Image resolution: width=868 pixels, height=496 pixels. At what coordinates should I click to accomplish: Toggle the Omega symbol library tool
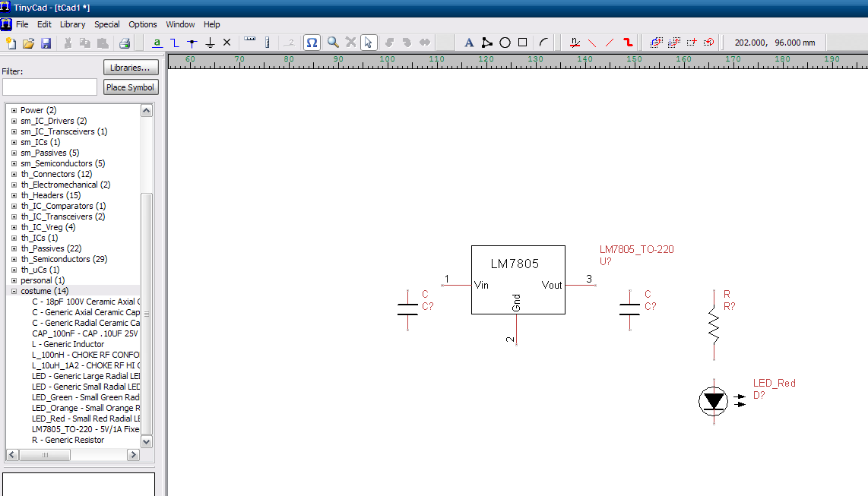[312, 43]
